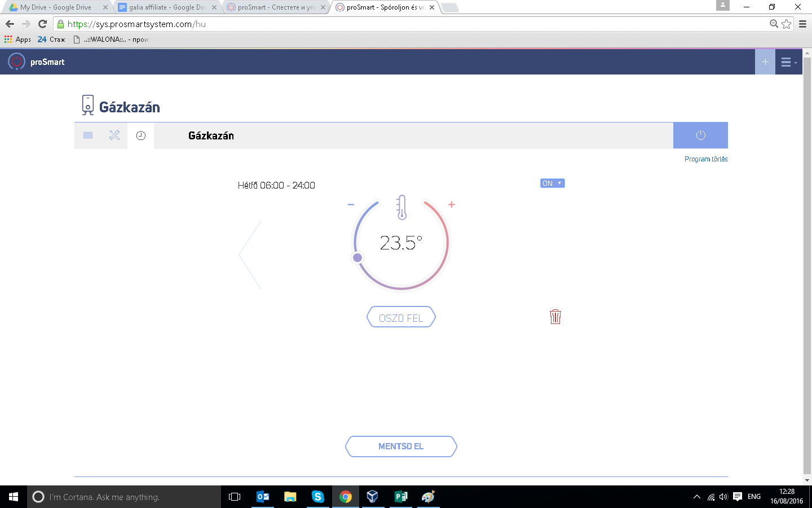
Task: Open Paint from taskbar
Action: pyautogui.click(x=428, y=497)
